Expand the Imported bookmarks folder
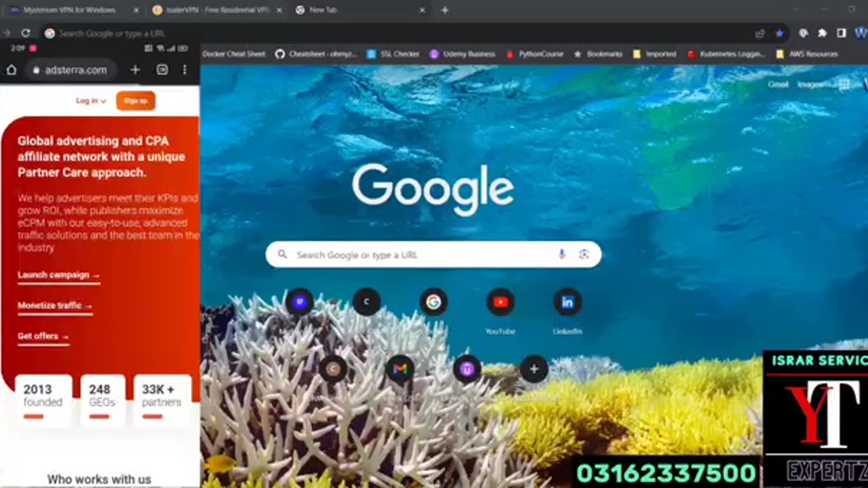Image resolution: width=868 pixels, height=488 pixels. (x=654, y=54)
